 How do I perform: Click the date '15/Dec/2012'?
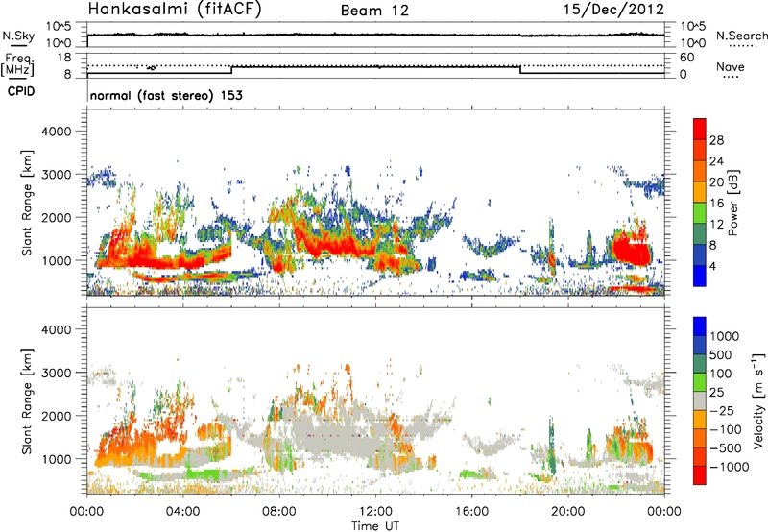(613, 10)
